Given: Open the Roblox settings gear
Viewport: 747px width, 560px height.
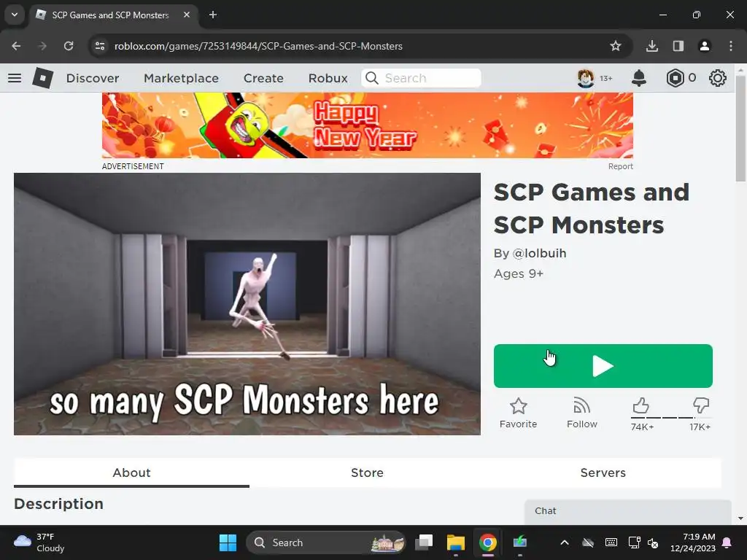Looking at the screenshot, I should [718, 78].
